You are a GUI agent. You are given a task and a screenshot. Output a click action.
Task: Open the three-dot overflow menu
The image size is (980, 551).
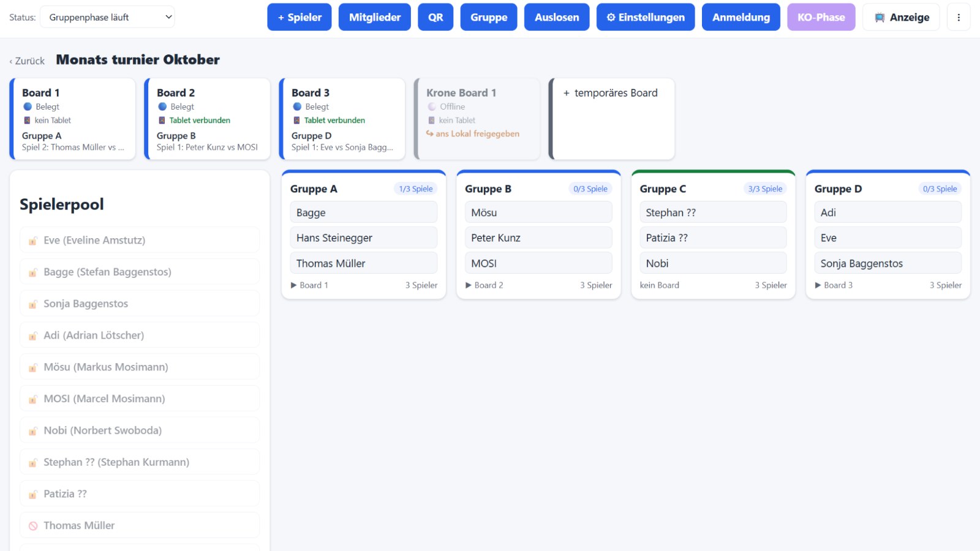coord(959,17)
